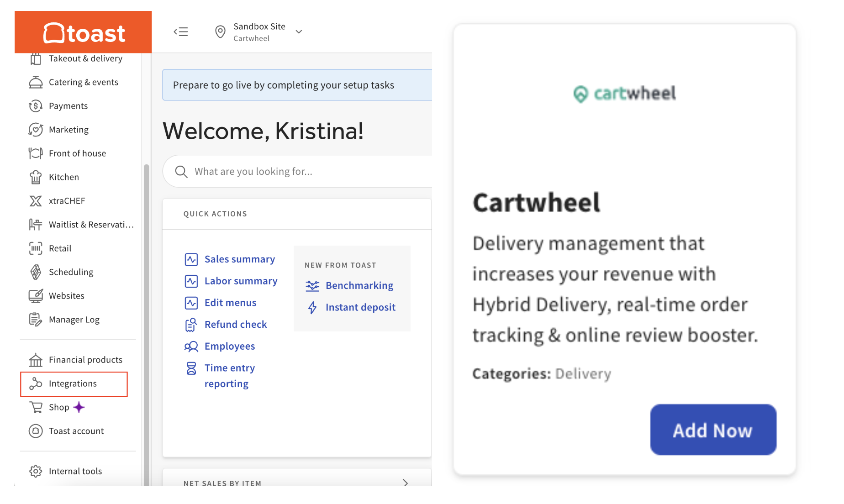Screen dimensions: 844x504
Task: Open Sales summary quick action
Action: point(240,259)
